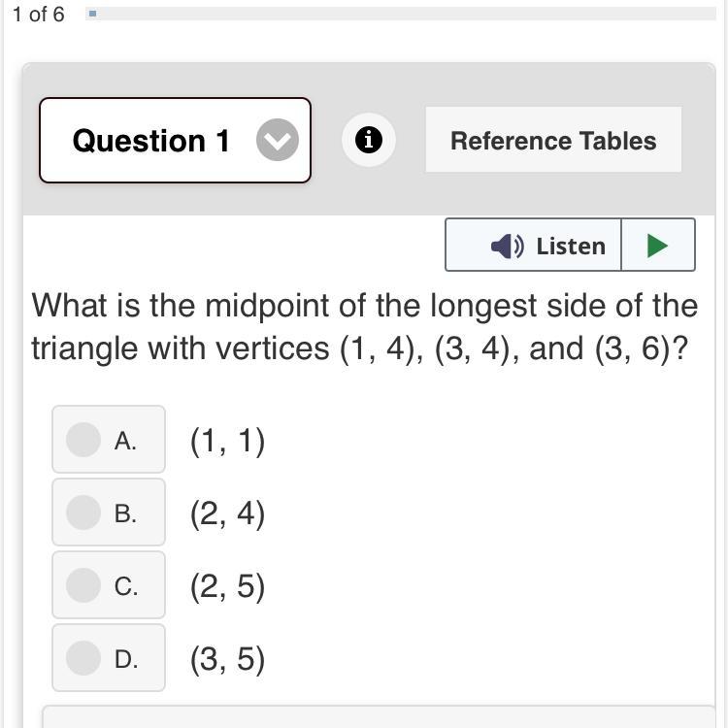Click the small blue progress marker
This screenshot has width=728, height=728.
click(x=92, y=14)
